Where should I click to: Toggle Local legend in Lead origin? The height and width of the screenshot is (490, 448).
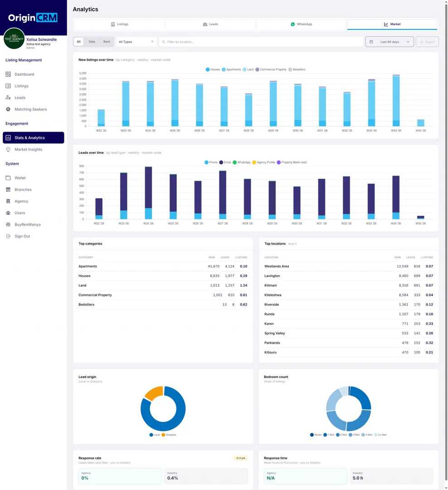155,435
